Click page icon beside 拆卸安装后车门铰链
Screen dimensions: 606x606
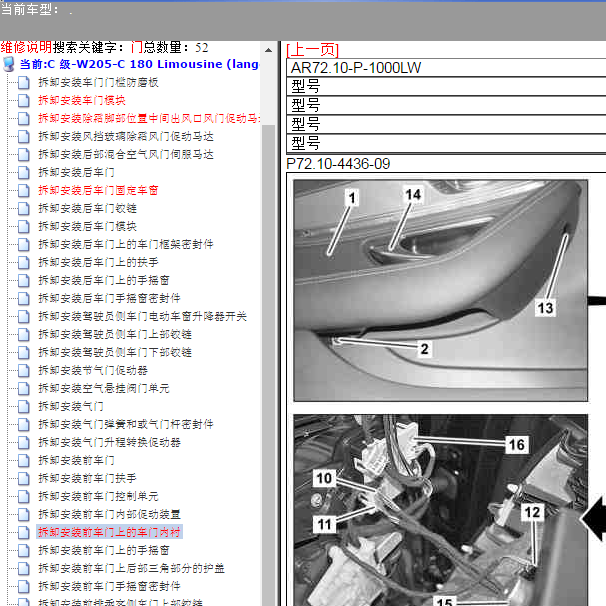[24, 208]
